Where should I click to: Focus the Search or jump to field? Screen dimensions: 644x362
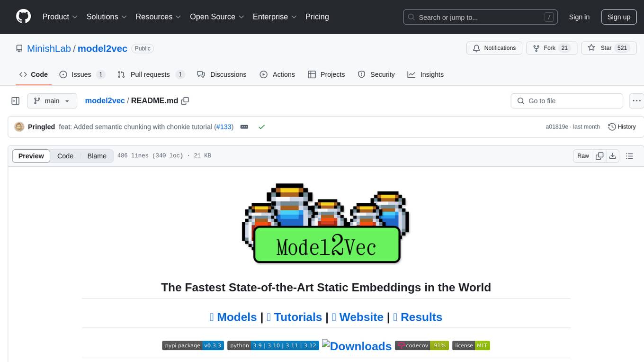(479, 17)
